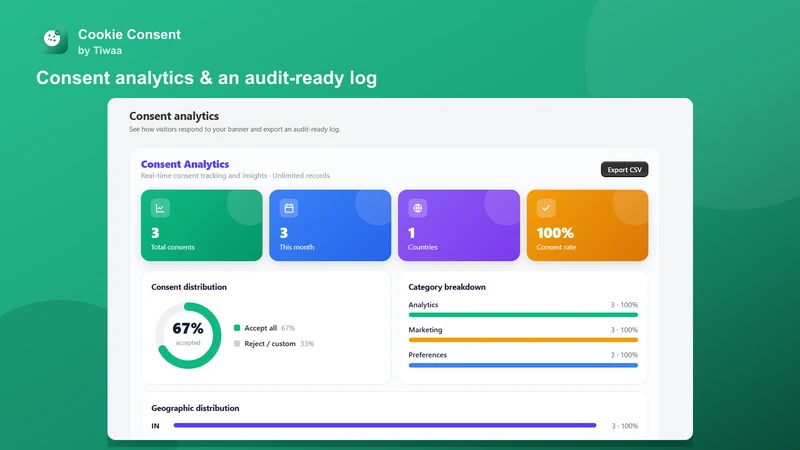
Task: Click the 'See how visitors respond' description line
Action: pos(235,129)
